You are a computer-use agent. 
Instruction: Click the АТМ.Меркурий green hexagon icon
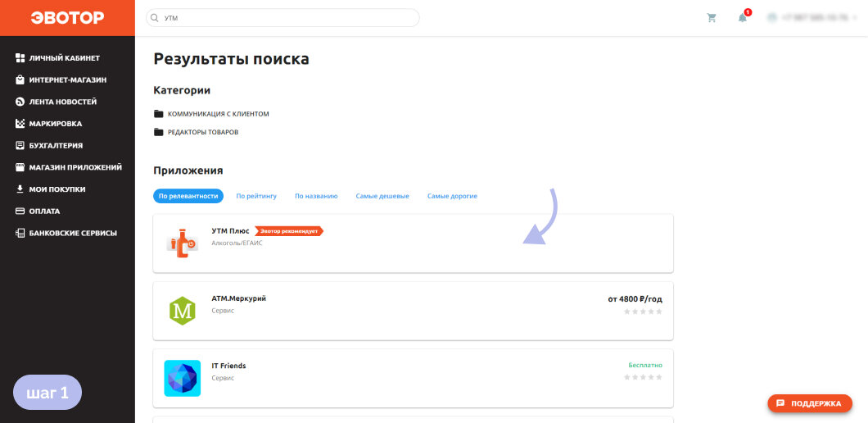point(182,311)
